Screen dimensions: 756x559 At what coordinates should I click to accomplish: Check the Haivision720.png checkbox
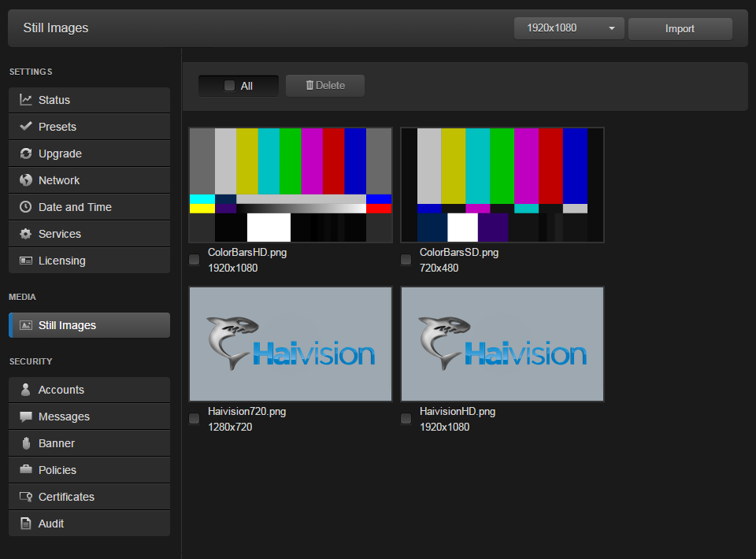[195, 419]
